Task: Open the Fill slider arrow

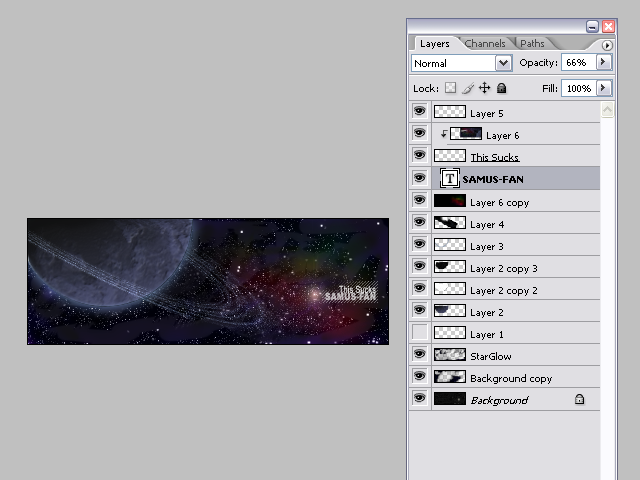Action: tap(603, 88)
